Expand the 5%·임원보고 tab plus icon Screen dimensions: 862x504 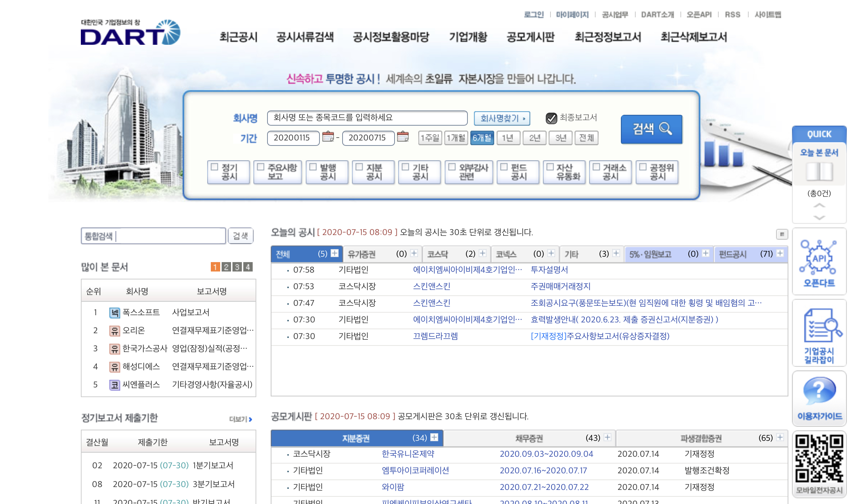(706, 253)
